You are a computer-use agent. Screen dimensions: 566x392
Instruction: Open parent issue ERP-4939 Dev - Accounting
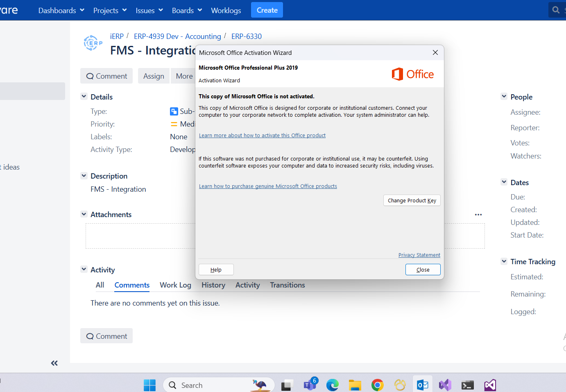tap(177, 36)
